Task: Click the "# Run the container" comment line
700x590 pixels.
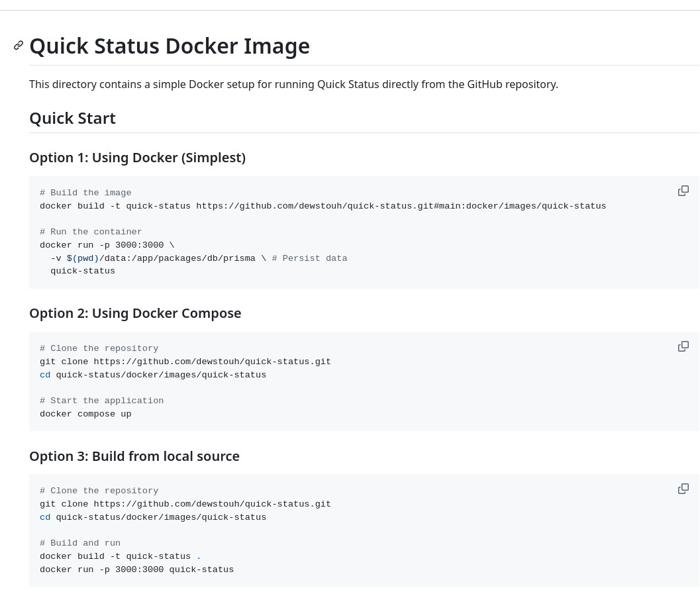Action: pyautogui.click(x=91, y=232)
